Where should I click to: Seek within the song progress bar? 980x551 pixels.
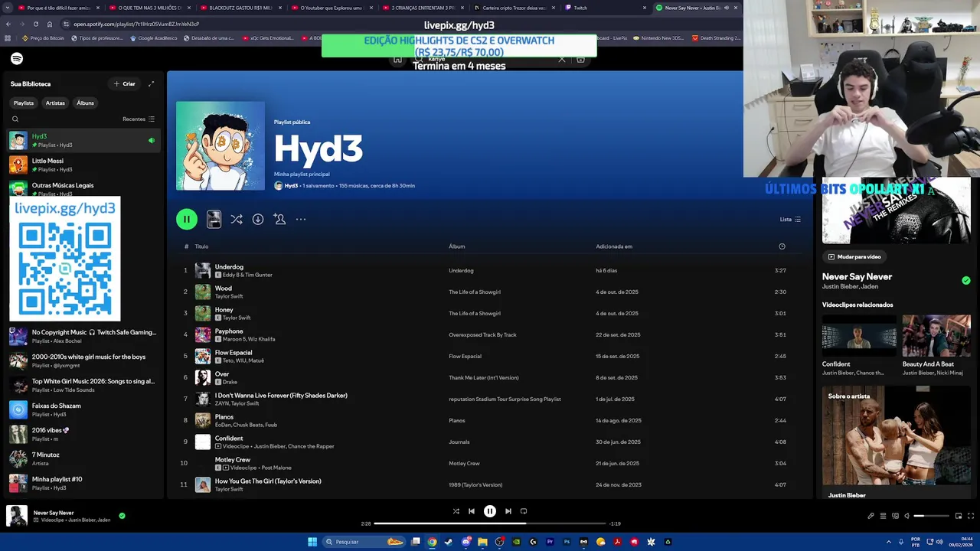pos(490,523)
